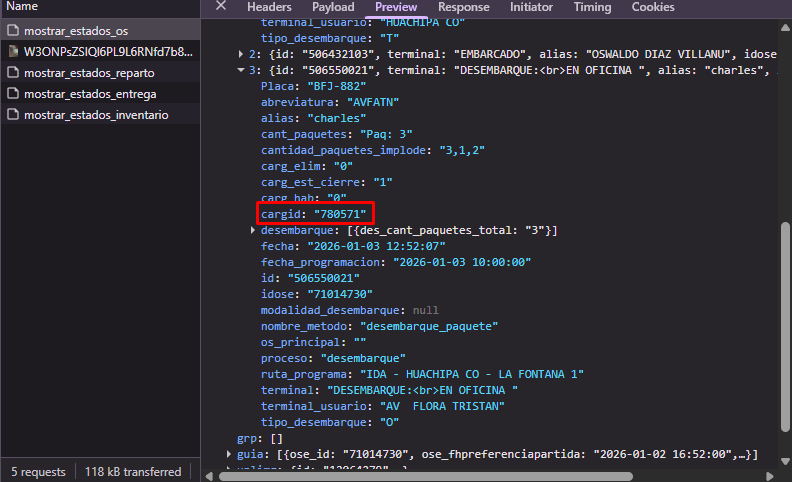Open the Response tab
The image size is (792, 482).
[464, 8]
